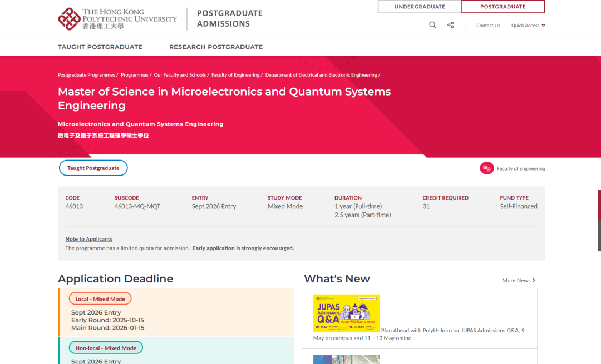Read the Plan Ahead with PolyU news item
This screenshot has height=364, width=601.
(x=418, y=334)
